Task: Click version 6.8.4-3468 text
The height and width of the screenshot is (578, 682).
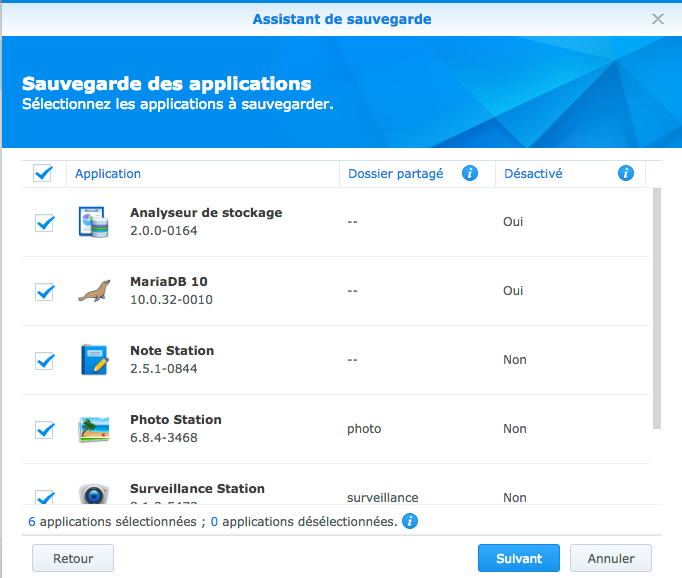Action: click(x=164, y=438)
